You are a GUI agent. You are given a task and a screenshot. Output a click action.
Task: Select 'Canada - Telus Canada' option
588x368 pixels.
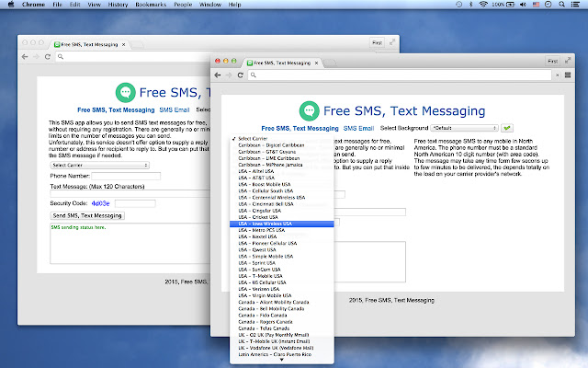pyautogui.click(x=282, y=328)
